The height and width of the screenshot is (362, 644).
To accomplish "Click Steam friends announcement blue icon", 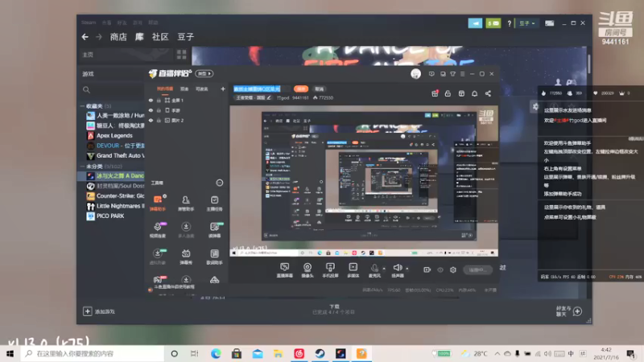I will [475, 23].
